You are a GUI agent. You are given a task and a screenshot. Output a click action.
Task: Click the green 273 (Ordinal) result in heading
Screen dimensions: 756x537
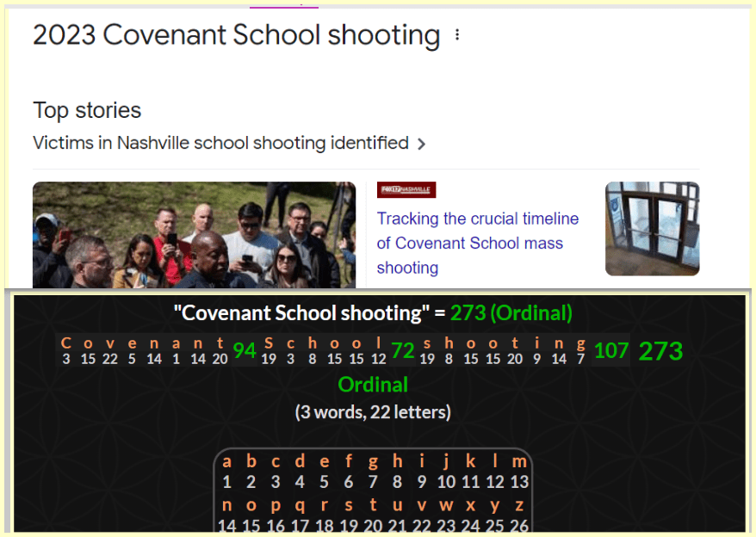click(511, 312)
